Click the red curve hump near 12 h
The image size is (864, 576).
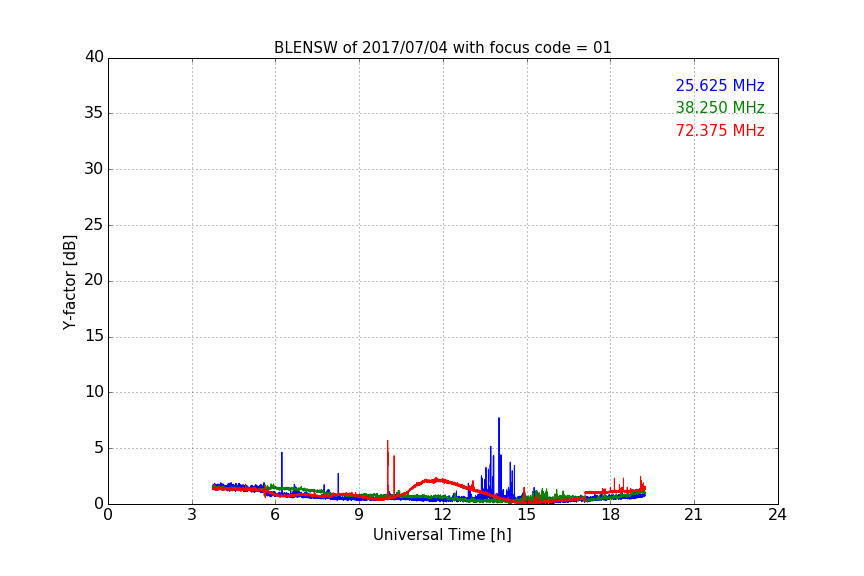coord(436,480)
